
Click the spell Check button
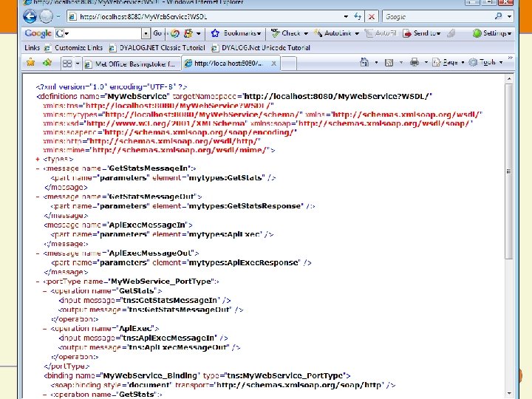[286, 33]
